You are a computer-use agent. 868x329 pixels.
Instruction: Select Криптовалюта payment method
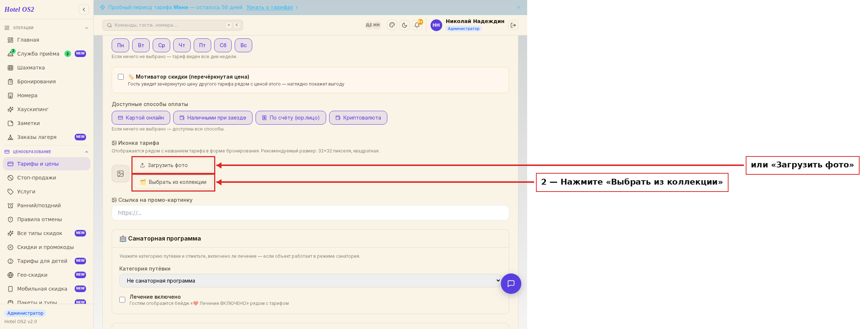click(358, 118)
